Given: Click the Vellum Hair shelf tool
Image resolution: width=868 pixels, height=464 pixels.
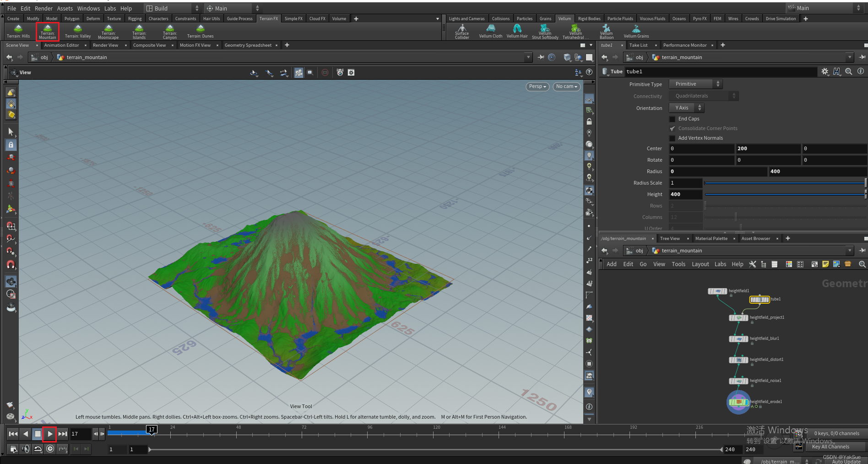Looking at the screenshot, I should point(517,32).
